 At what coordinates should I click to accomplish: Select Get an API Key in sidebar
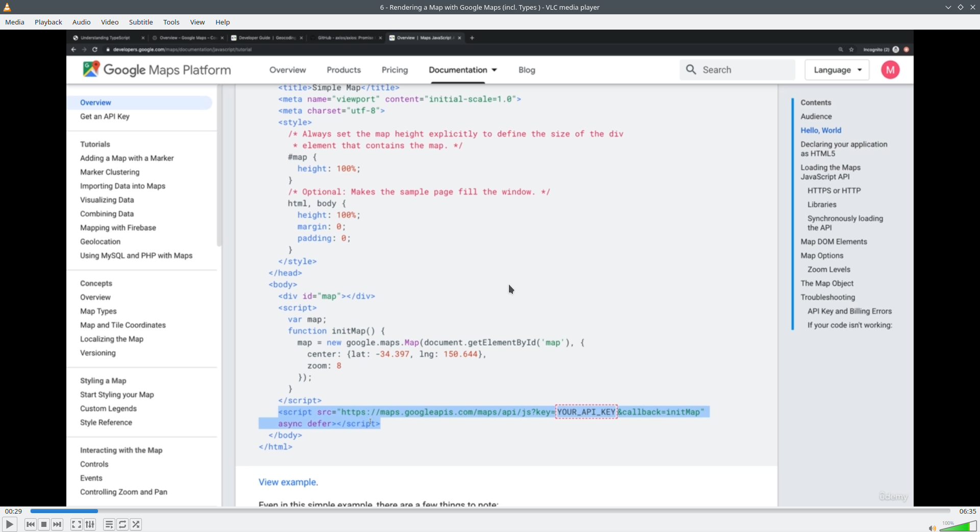point(105,116)
